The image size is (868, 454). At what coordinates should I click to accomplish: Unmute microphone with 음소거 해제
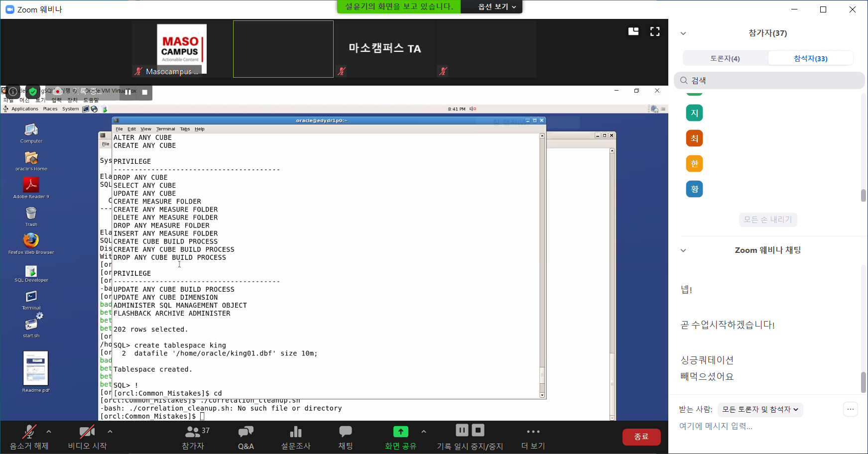pos(29,432)
